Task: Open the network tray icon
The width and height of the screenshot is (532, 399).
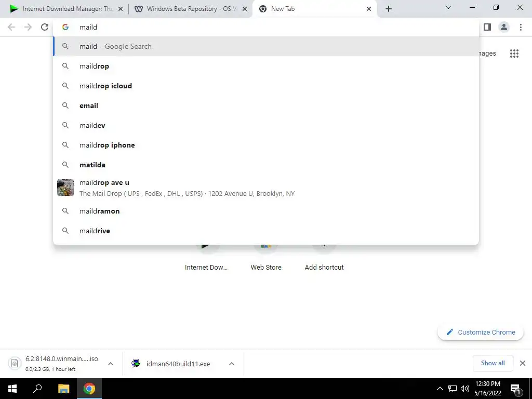Action: pyautogui.click(x=453, y=389)
